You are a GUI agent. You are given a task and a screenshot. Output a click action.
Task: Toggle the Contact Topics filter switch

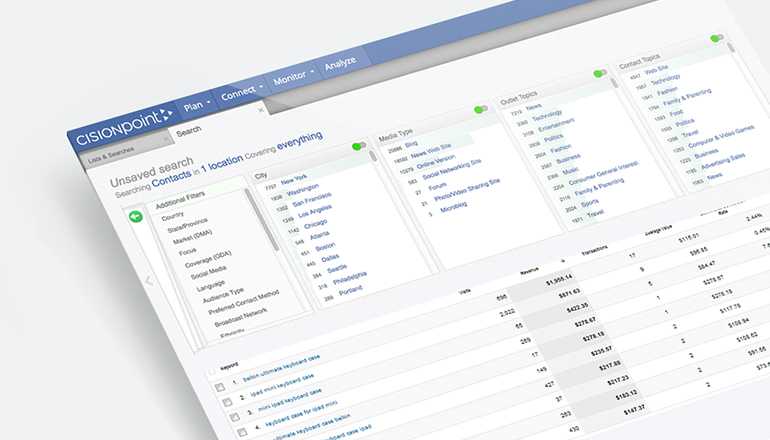[x=717, y=38]
